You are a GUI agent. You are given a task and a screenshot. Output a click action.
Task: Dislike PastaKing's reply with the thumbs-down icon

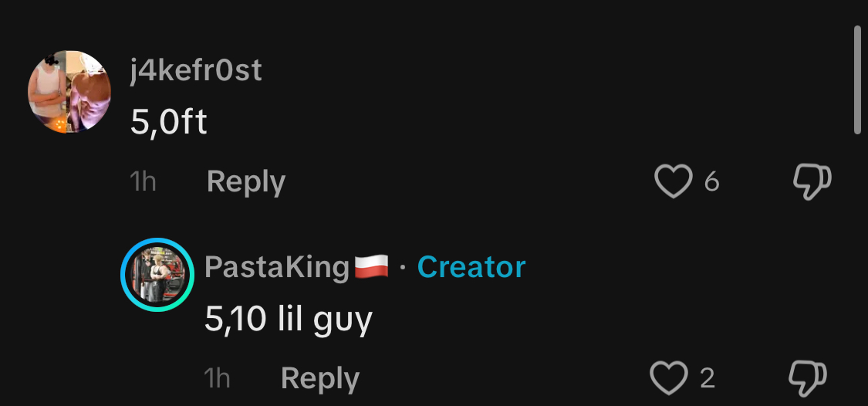(x=808, y=378)
